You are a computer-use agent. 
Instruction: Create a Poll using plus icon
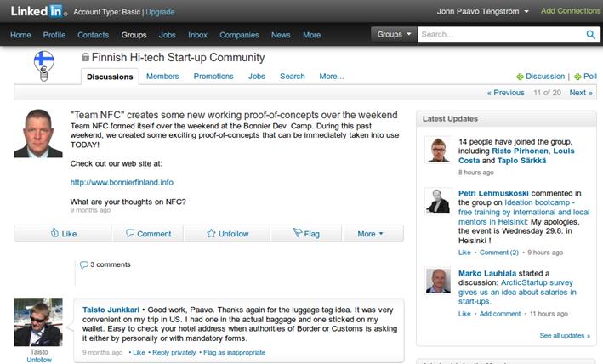coord(585,76)
